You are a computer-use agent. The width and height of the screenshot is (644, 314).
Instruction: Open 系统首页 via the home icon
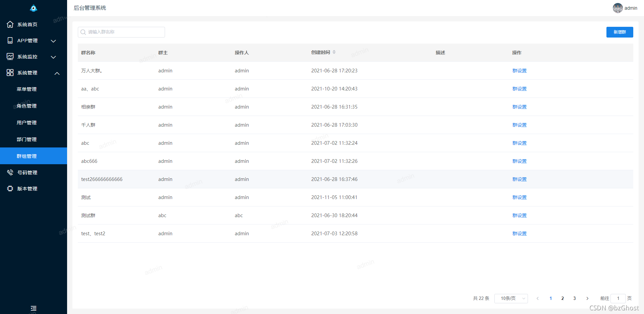coord(10,24)
